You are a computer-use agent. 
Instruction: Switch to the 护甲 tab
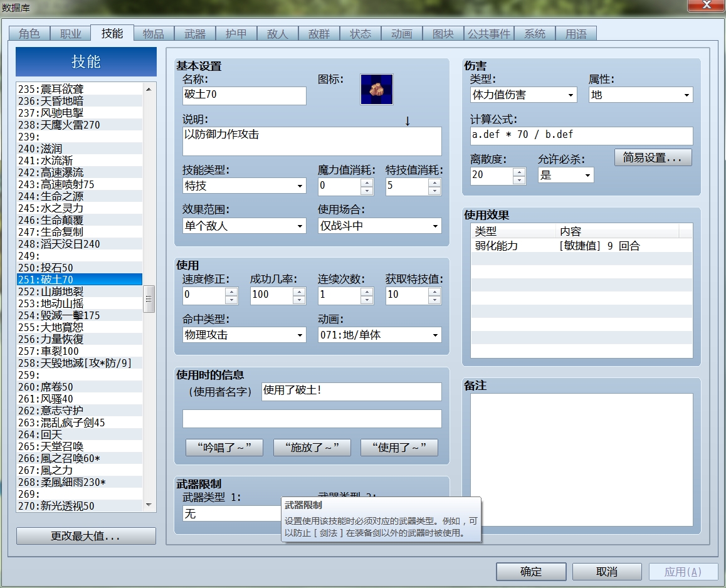(x=236, y=34)
